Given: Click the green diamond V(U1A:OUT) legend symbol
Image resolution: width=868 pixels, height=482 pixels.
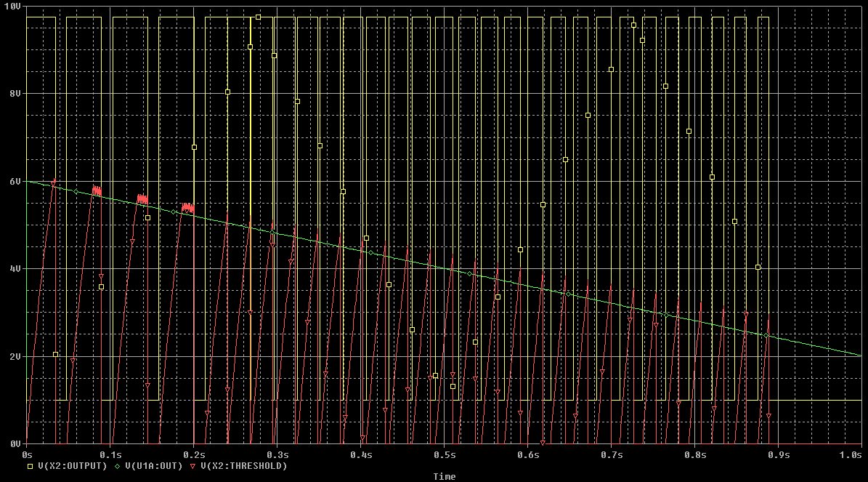Looking at the screenshot, I should tap(115, 466).
